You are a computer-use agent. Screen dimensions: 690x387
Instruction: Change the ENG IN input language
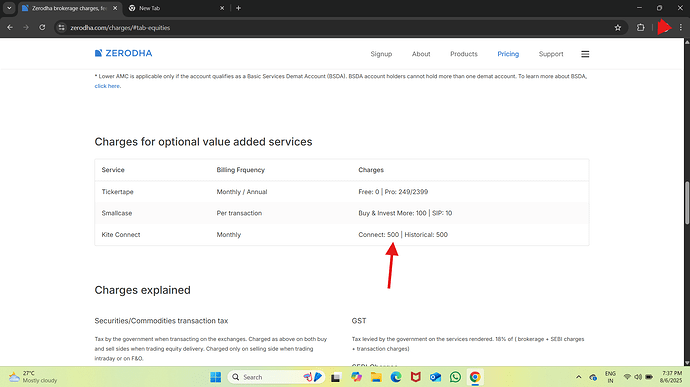[x=610, y=377]
